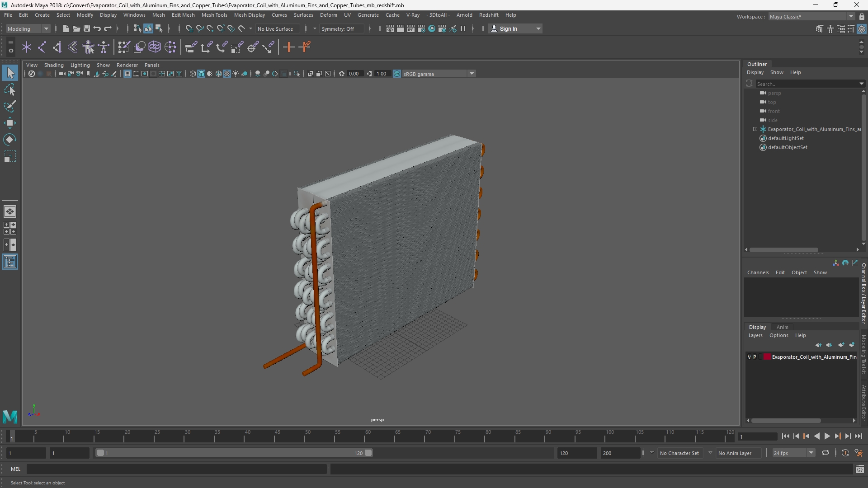This screenshot has height=488, width=868.
Task: Choose the Move tool in the toolbox
Action: click(x=10, y=123)
